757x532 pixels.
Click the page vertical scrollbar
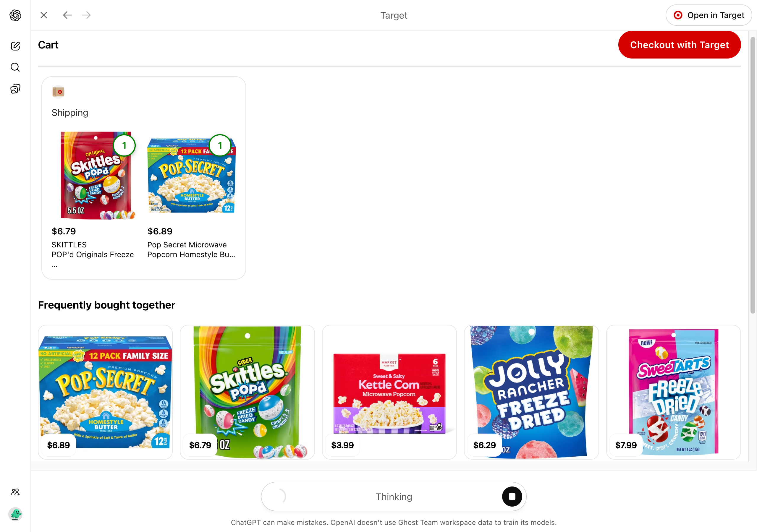click(x=753, y=175)
